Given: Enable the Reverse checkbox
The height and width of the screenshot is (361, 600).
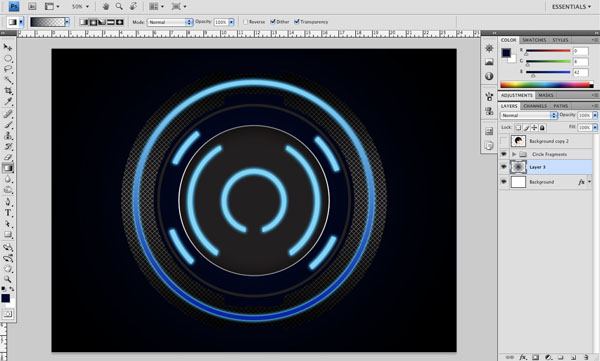Looking at the screenshot, I should click(x=246, y=22).
